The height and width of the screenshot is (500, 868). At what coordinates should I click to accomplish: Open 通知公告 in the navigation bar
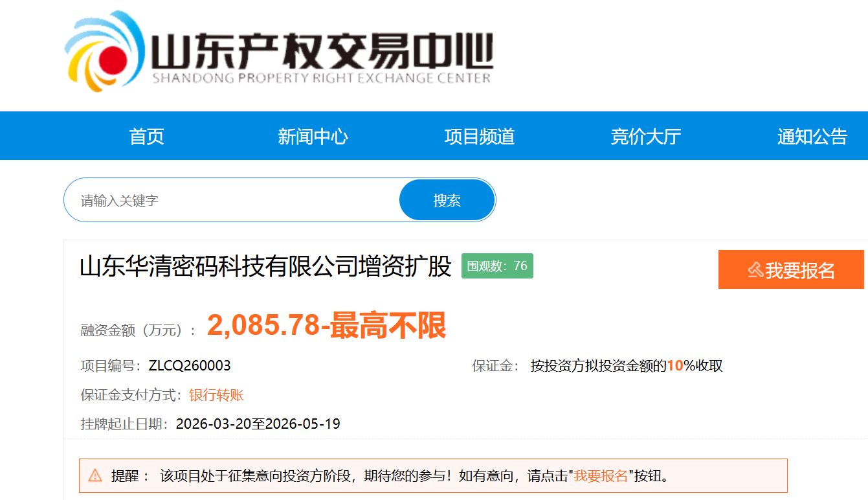point(812,137)
